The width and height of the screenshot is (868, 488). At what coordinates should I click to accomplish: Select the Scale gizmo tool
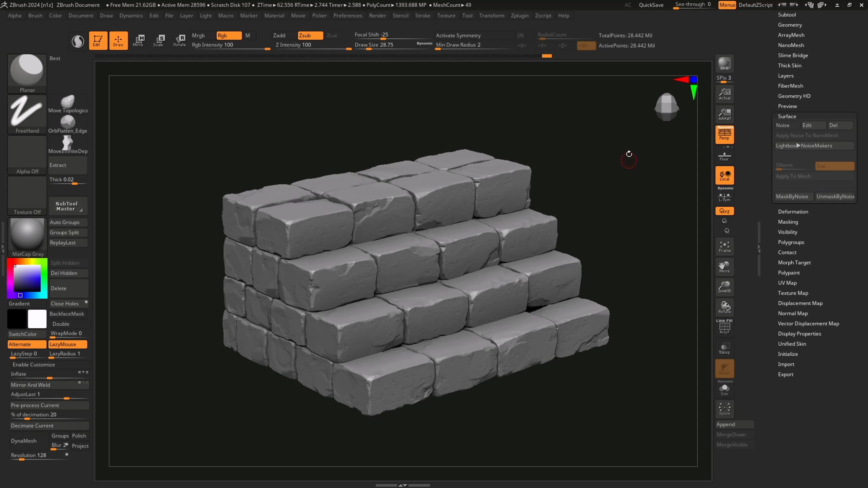(158, 40)
